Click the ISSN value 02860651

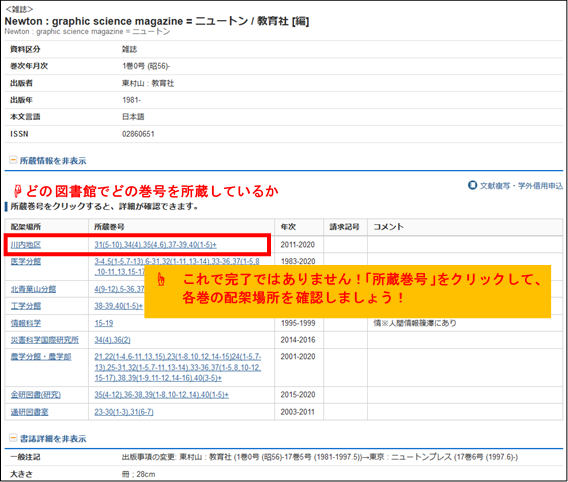point(138,134)
